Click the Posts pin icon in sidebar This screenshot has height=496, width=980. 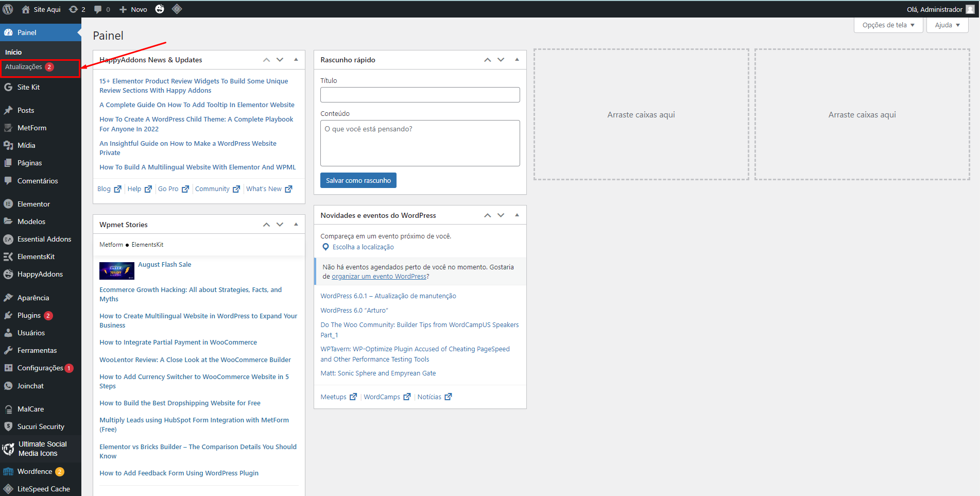tap(8, 110)
